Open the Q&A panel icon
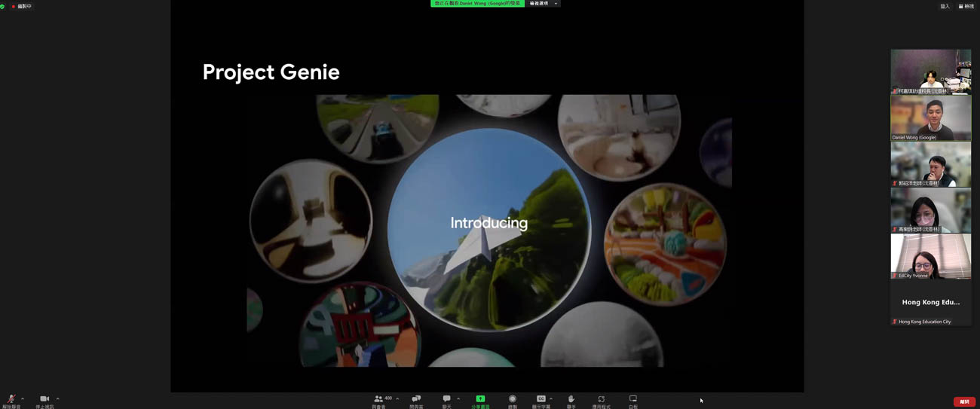The width and height of the screenshot is (980, 409). point(416,398)
